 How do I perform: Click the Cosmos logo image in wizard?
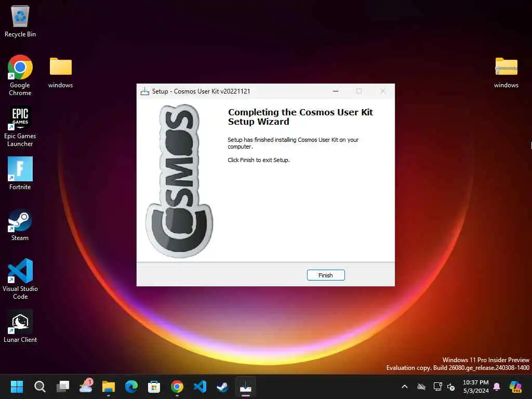(179, 181)
